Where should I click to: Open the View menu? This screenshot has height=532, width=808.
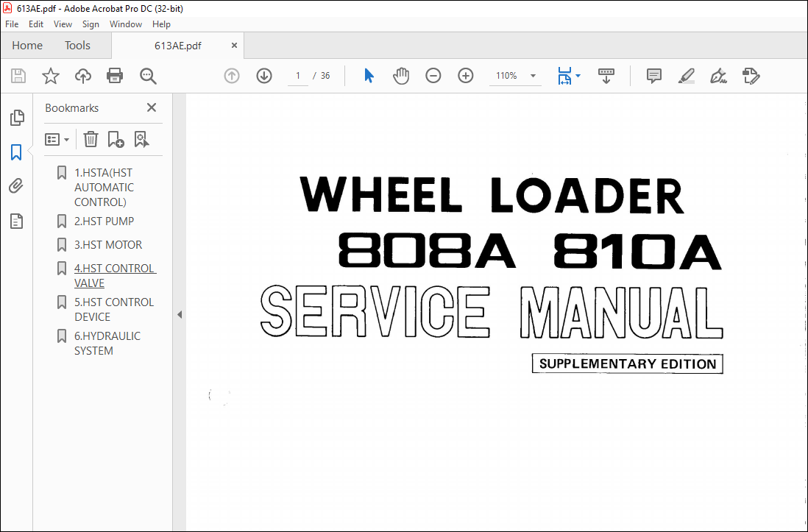coord(63,24)
